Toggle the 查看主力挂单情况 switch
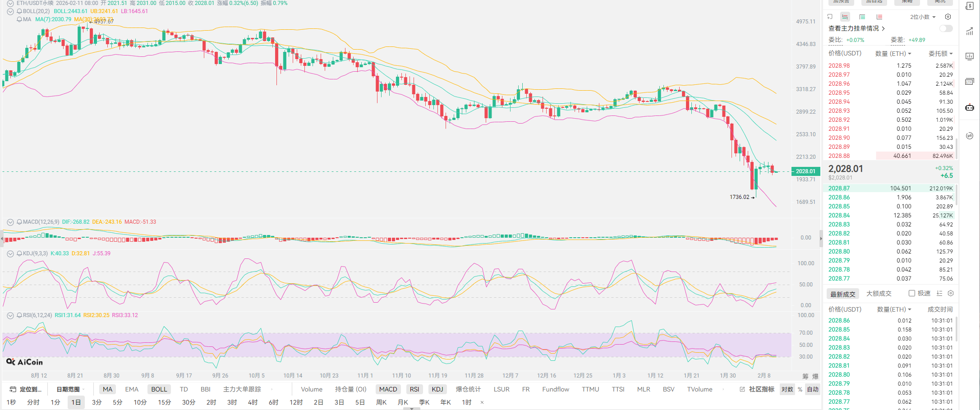The height and width of the screenshot is (410, 980). pyautogui.click(x=946, y=28)
